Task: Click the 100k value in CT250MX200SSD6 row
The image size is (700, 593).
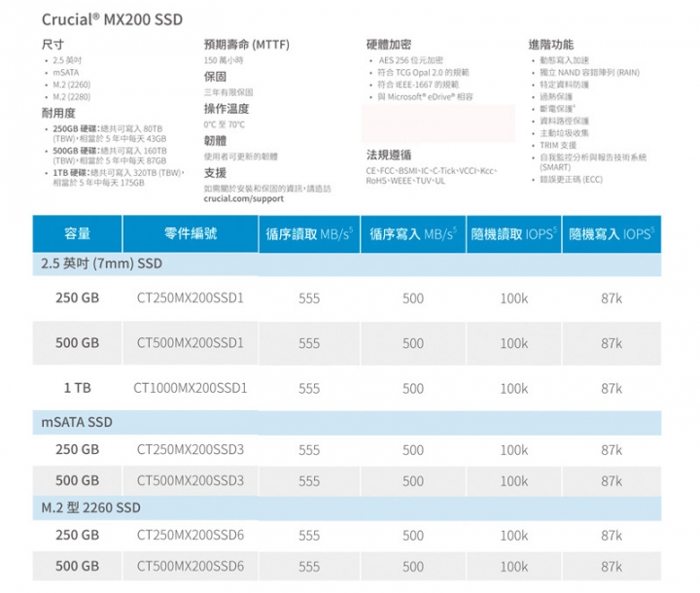Action: pos(514,536)
